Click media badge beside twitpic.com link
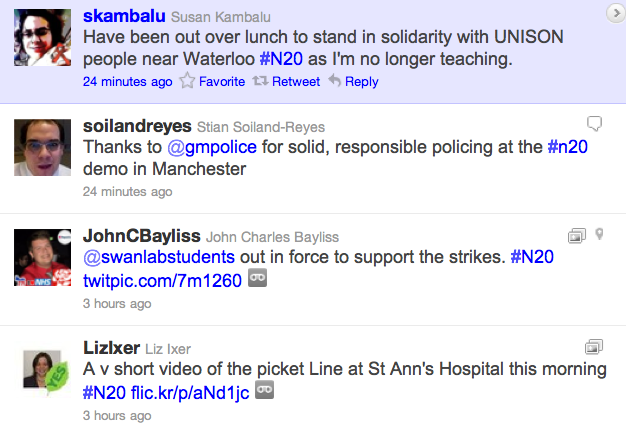This screenshot has width=626, height=427. click(x=256, y=281)
